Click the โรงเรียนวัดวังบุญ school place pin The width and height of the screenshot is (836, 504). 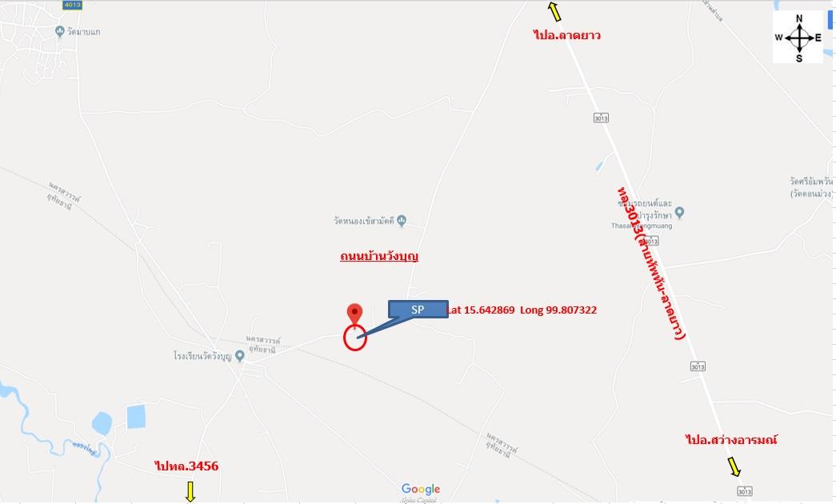click(240, 355)
